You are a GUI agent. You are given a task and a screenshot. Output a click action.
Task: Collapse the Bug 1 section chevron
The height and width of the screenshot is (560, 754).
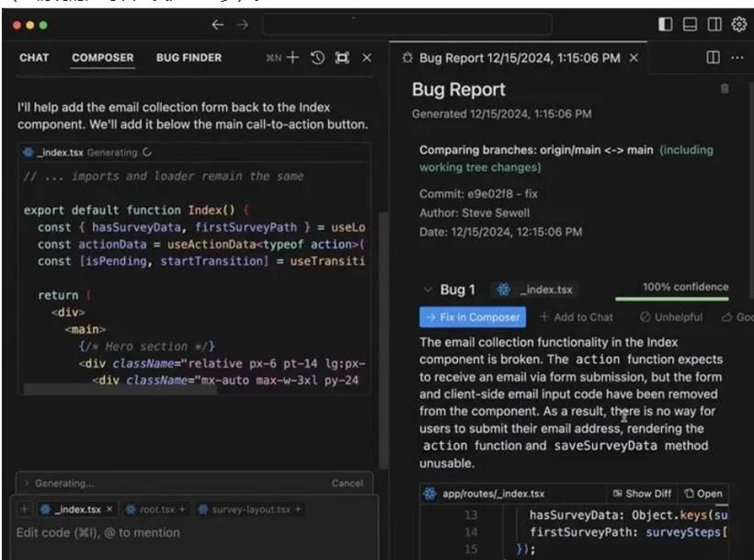click(x=427, y=290)
